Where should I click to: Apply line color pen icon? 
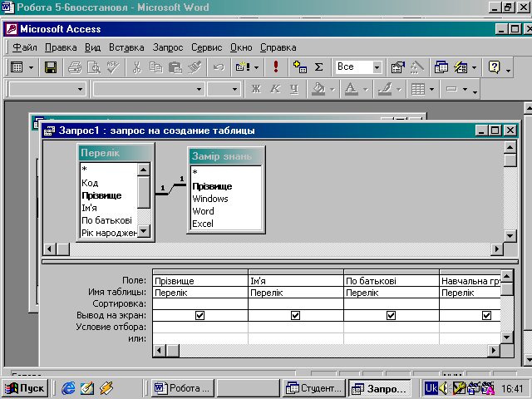click(385, 89)
